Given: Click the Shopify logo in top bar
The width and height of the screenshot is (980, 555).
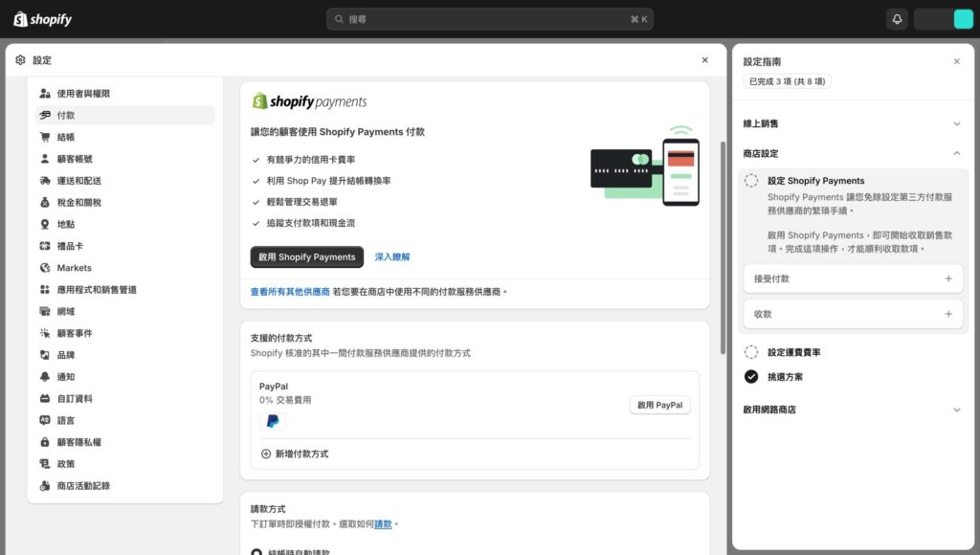Looking at the screenshot, I should [42, 19].
